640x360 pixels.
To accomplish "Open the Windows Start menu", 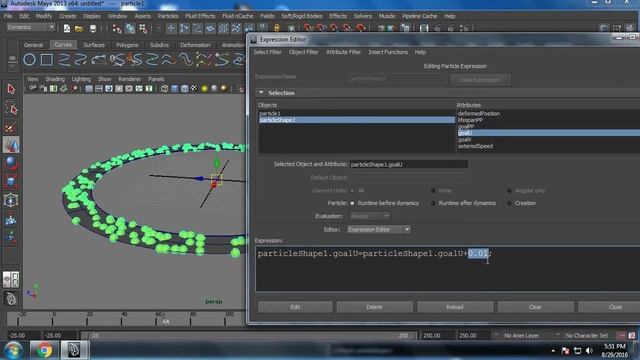I will (x=14, y=350).
